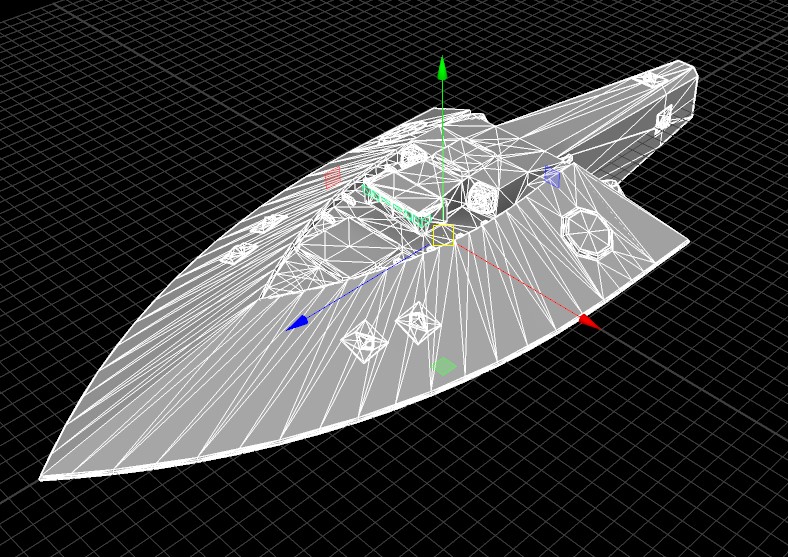Click the red plane handle on the gizmo
Viewport: 788px width, 557px height.
[x=333, y=178]
